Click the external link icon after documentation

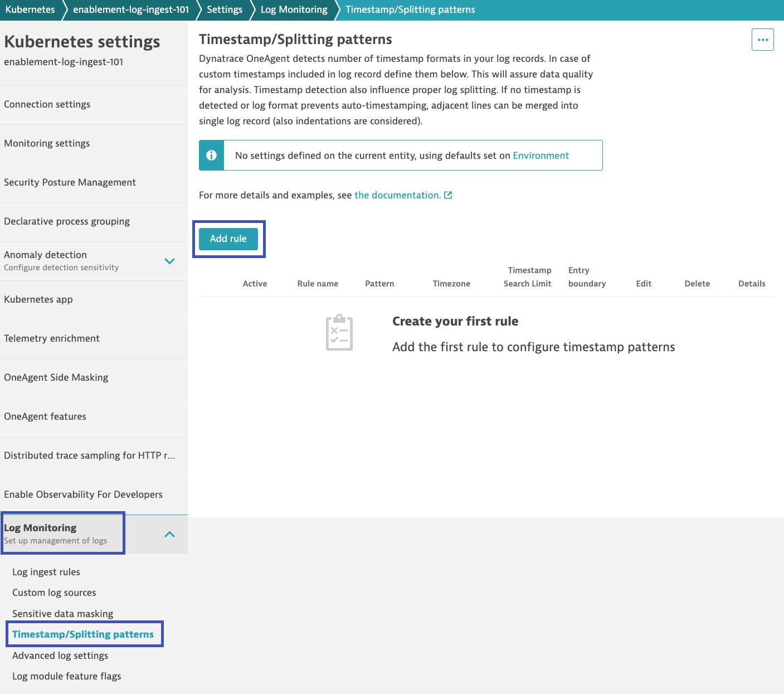pyautogui.click(x=448, y=195)
